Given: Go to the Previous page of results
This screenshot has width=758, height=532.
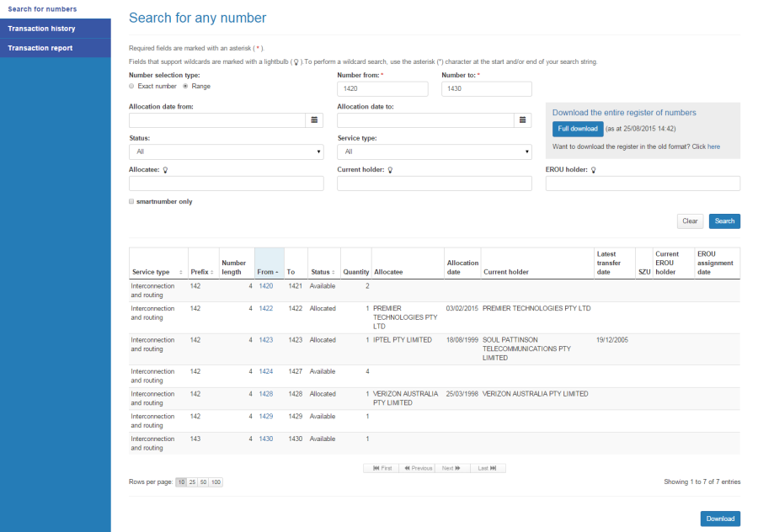Looking at the screenshot, I should tap(417, 467).
